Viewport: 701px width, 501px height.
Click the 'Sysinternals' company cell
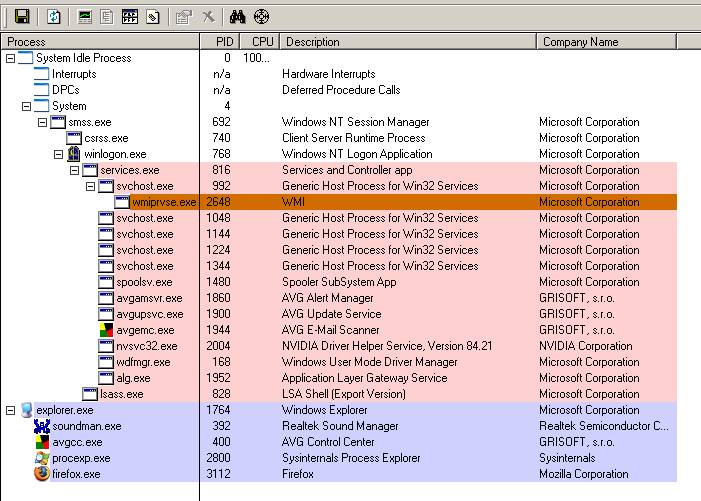pyautogui.click(x=567, y=458)
